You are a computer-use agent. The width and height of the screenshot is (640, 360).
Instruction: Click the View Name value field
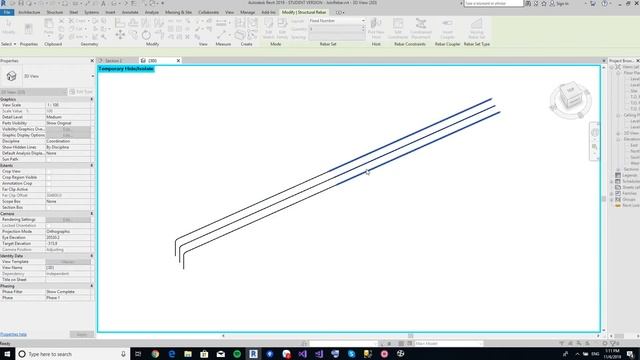(x=68, y=268)
